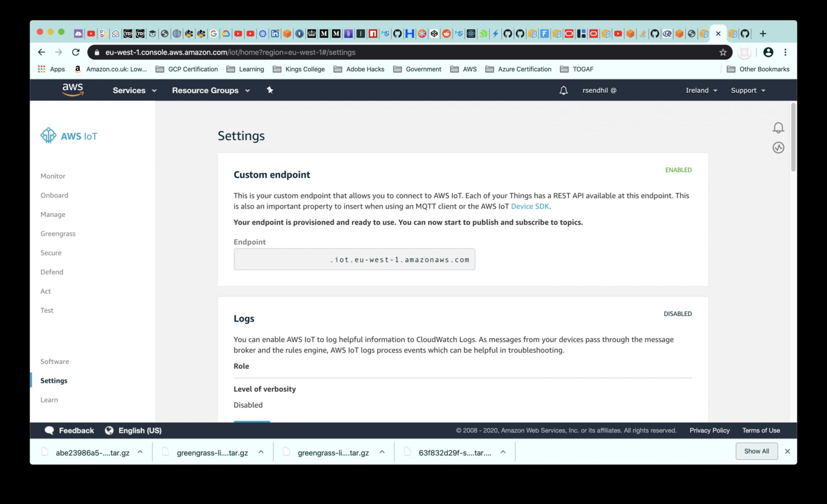Image resolution: width=827 pixels, height=504 pixels.
Task: Open the Greengrass section in the sidebar
Action: click(58, 234)
